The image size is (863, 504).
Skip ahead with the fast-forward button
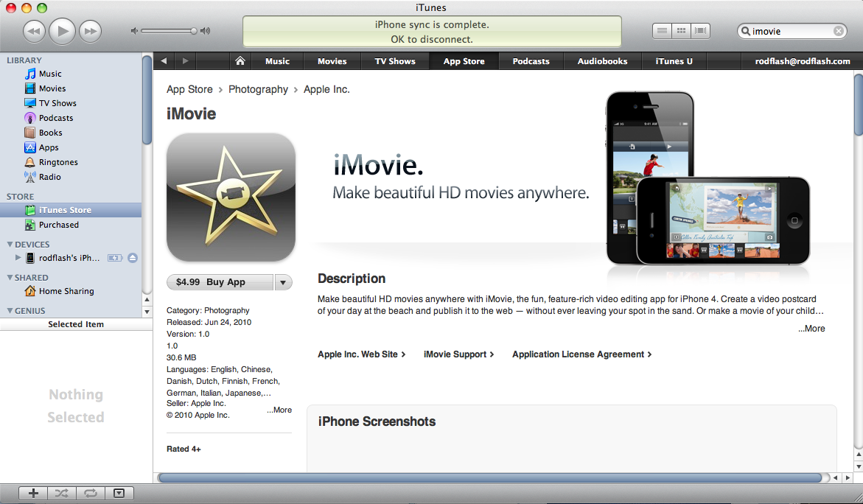click(x=90, y=31)
